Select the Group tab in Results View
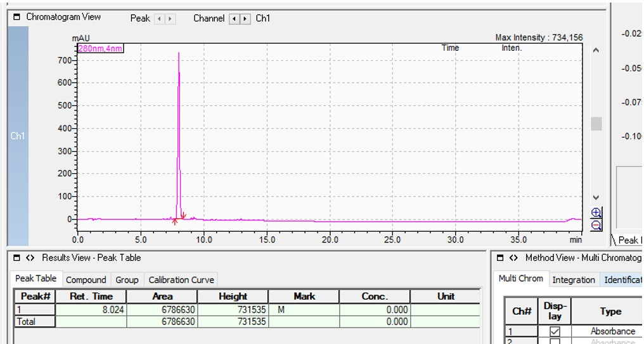 click(127, 280)
